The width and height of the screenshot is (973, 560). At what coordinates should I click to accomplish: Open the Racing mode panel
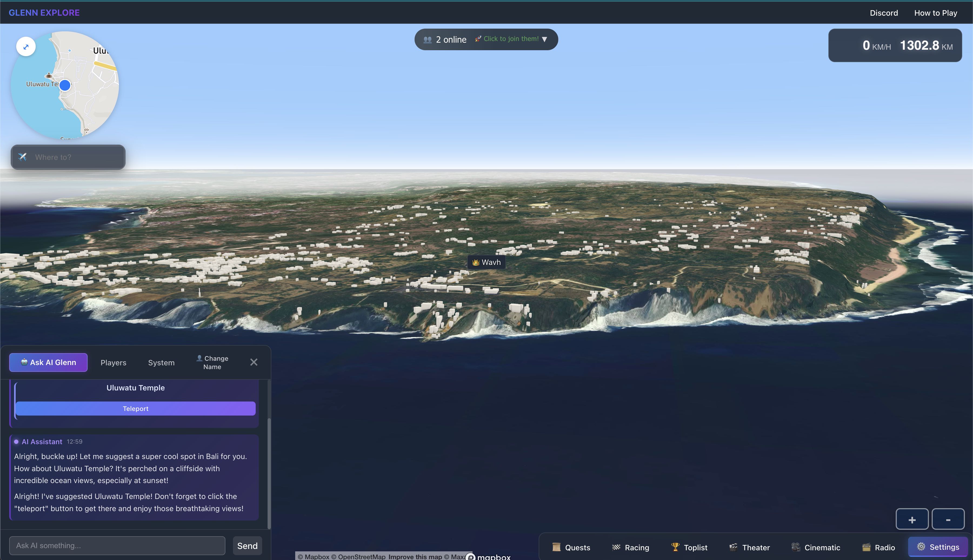tap(631, 547)
